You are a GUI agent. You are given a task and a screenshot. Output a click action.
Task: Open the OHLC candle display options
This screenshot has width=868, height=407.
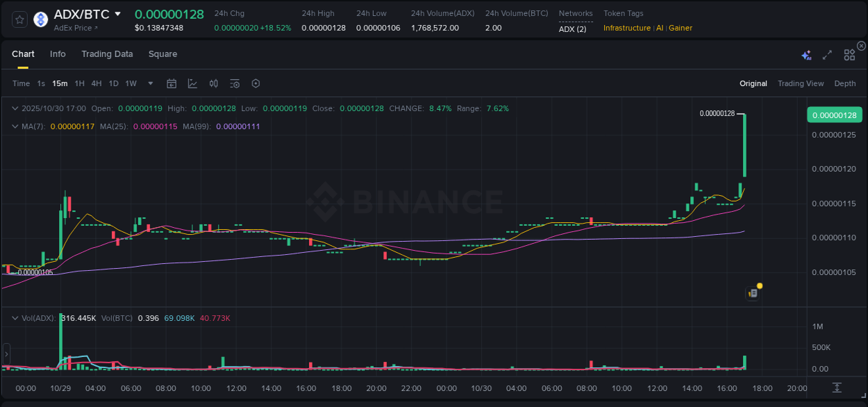tap(213, 83)
